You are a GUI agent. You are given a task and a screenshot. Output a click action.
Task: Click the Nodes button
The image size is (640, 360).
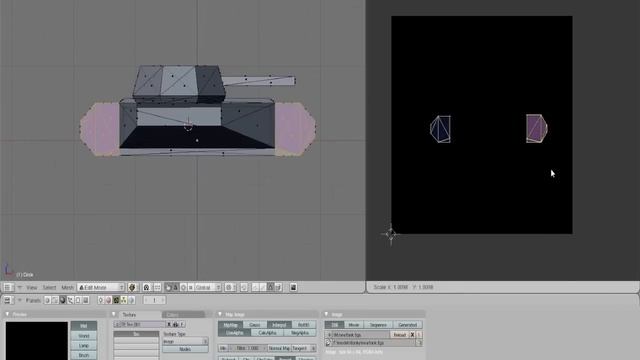185,349
